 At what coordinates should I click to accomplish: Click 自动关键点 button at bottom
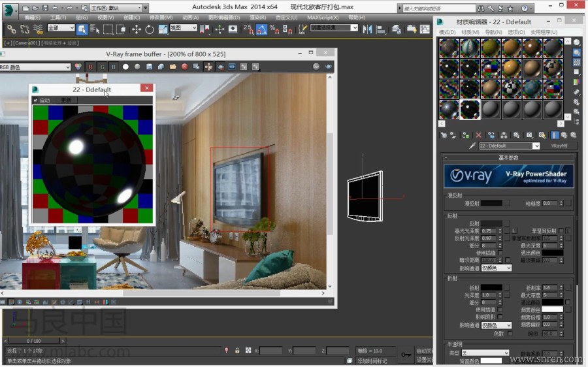click(425, 351)
